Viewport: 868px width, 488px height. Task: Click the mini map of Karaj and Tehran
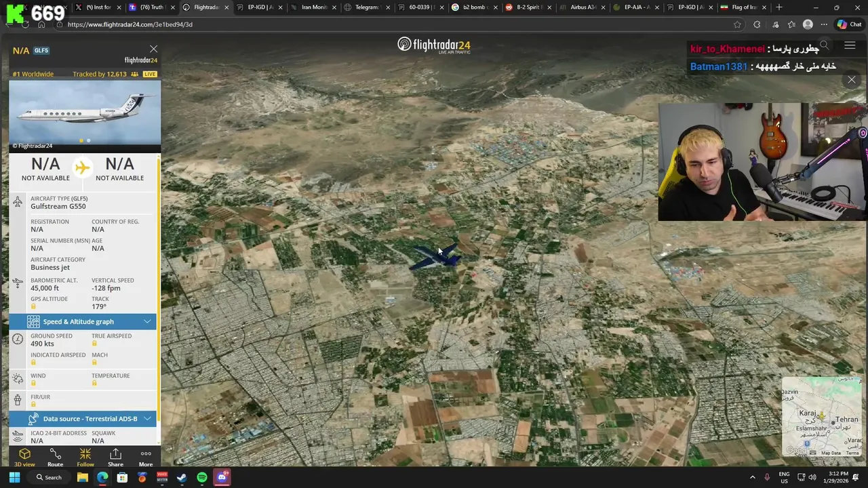[821, 418]
